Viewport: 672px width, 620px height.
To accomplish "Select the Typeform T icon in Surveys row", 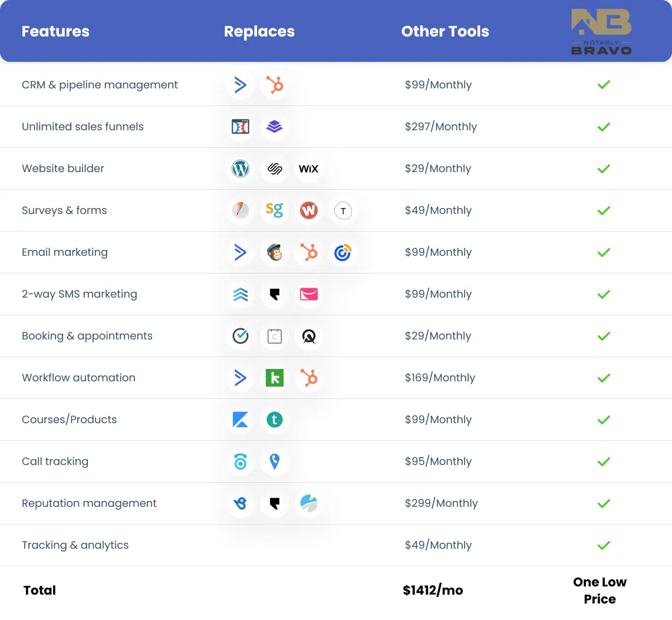I will click(x=342, y=210).
